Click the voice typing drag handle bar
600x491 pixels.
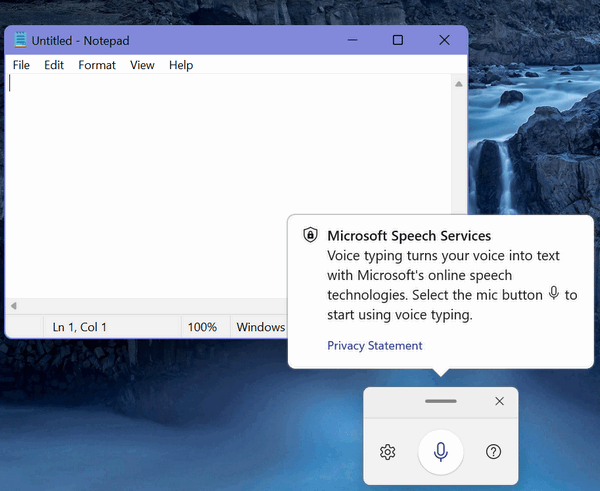tap(441, 401)
